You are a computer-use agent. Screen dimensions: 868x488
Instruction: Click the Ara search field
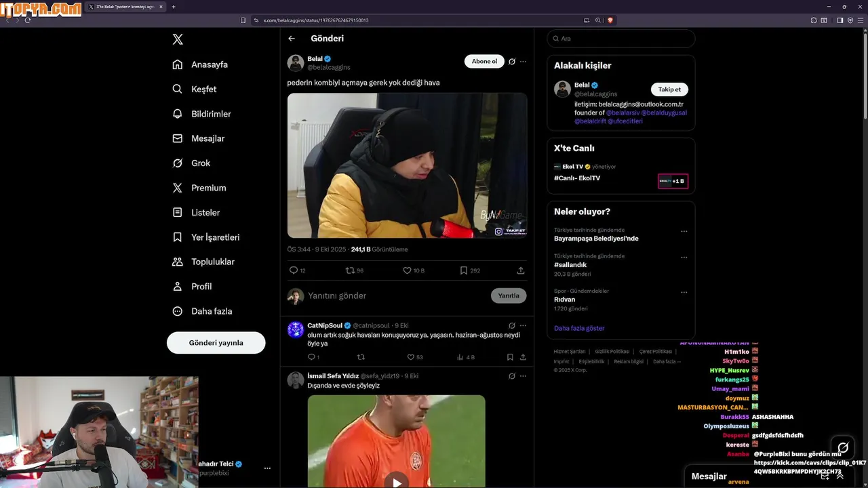(621, 39)
